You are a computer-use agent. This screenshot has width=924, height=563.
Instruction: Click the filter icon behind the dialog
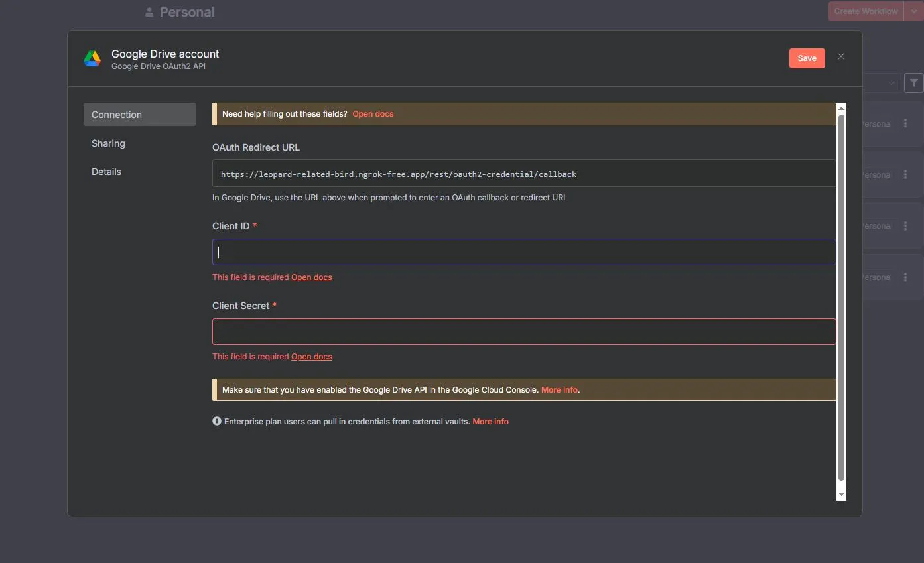coord(913,83)
